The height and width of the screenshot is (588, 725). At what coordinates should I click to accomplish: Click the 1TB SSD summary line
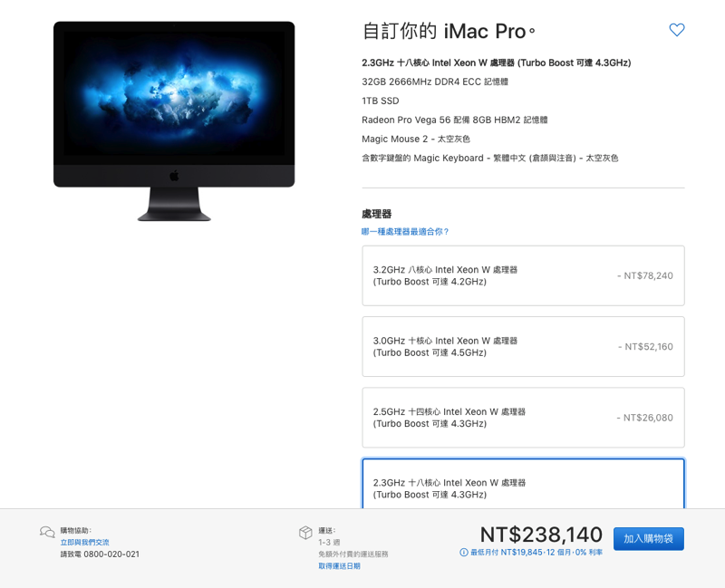[380, 101]
